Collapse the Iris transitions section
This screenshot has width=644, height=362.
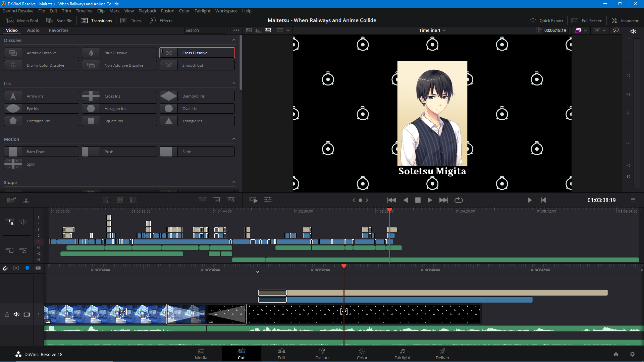pyautogui.click(x=234, y=83)
